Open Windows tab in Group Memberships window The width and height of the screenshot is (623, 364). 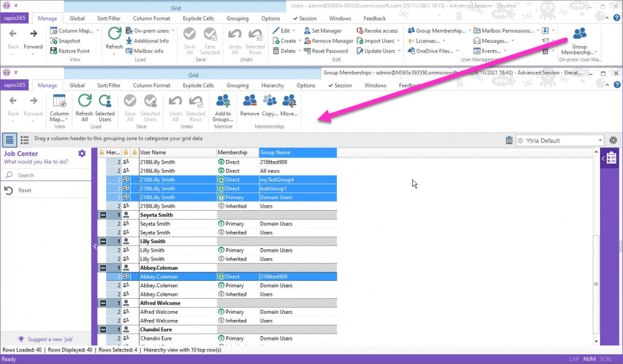coord(375,86)
